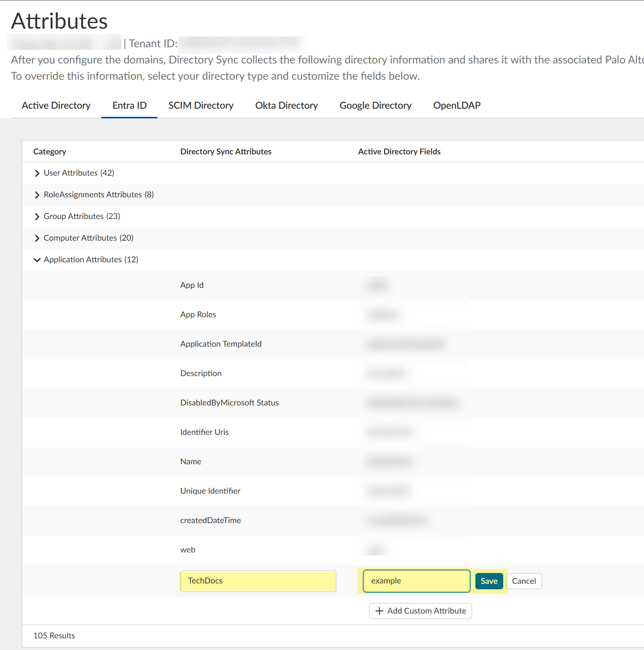This screenshot has width=644, height=650.
Task: Open the OpenLDAP tab
Action: pos(456,106)
